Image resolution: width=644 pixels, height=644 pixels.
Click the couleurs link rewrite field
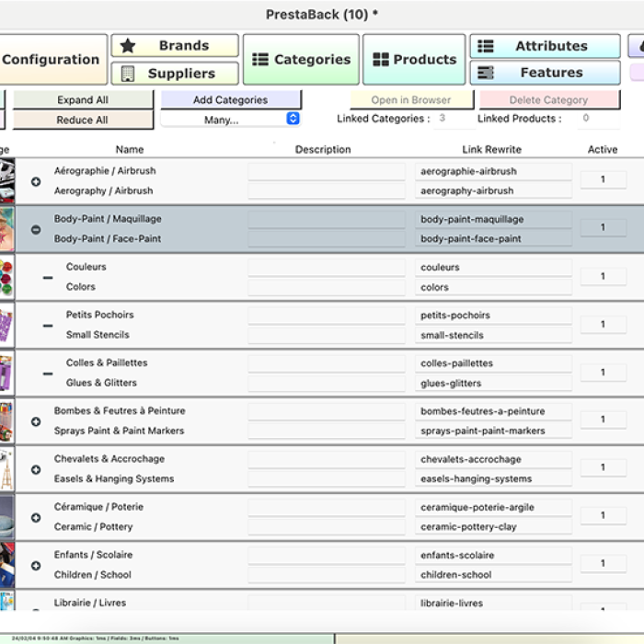[x=493, y=268]
